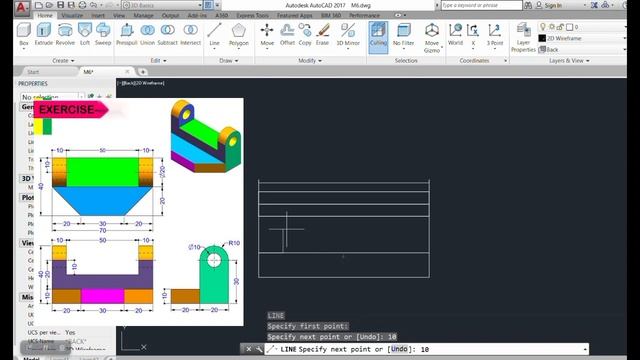Toggle layer on/off lightbulb icon
Viewport: 640px width, 360px height.
pos(543,27)
